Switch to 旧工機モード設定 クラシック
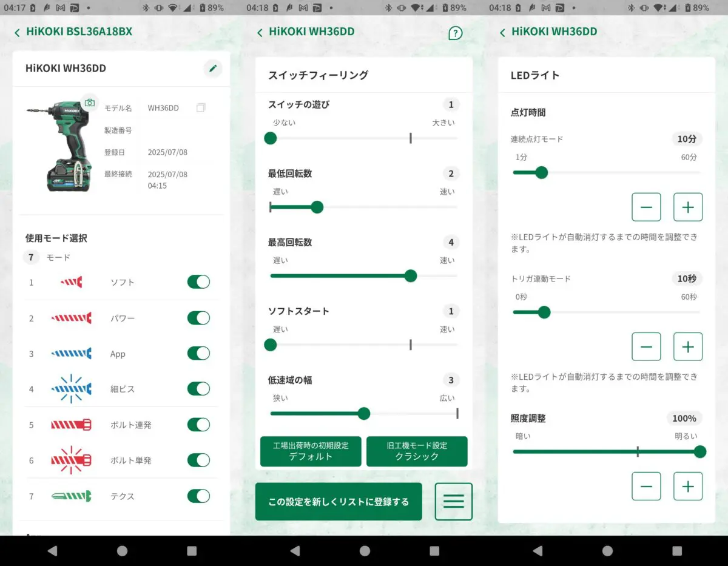This screenshot has height=566, width=728. (x=417, y=451)
